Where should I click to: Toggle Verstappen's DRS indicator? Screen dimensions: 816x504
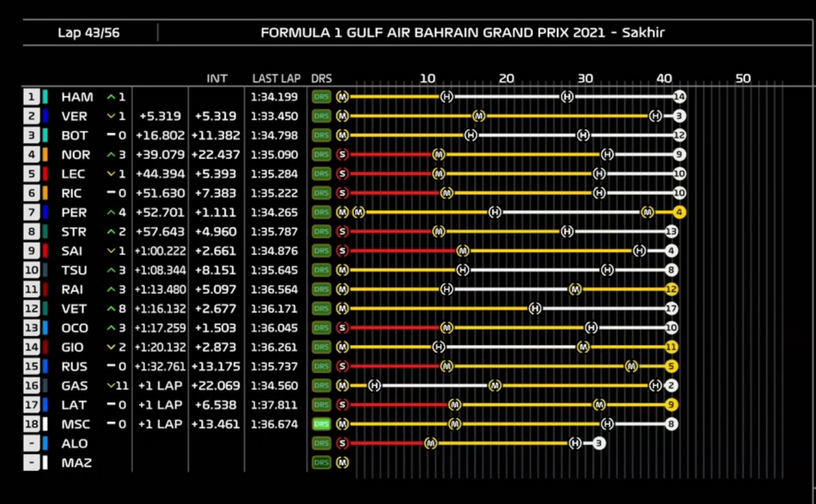tap(321, 116)
